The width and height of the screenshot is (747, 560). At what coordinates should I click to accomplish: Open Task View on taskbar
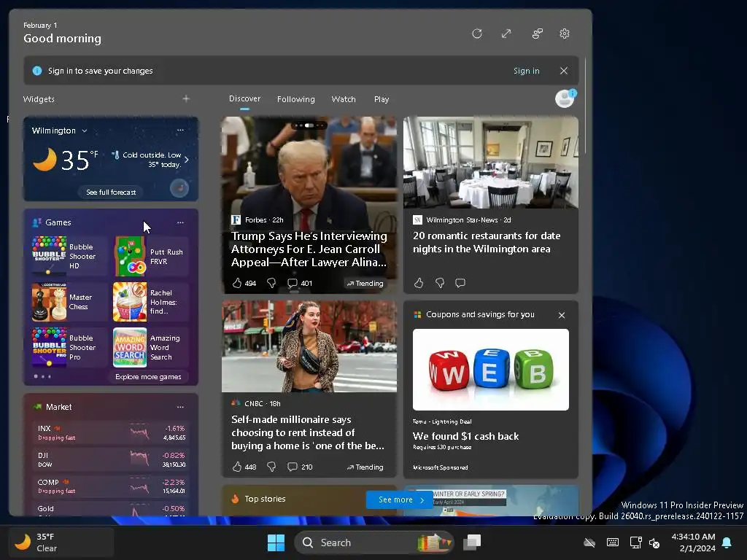pos(472,542)
